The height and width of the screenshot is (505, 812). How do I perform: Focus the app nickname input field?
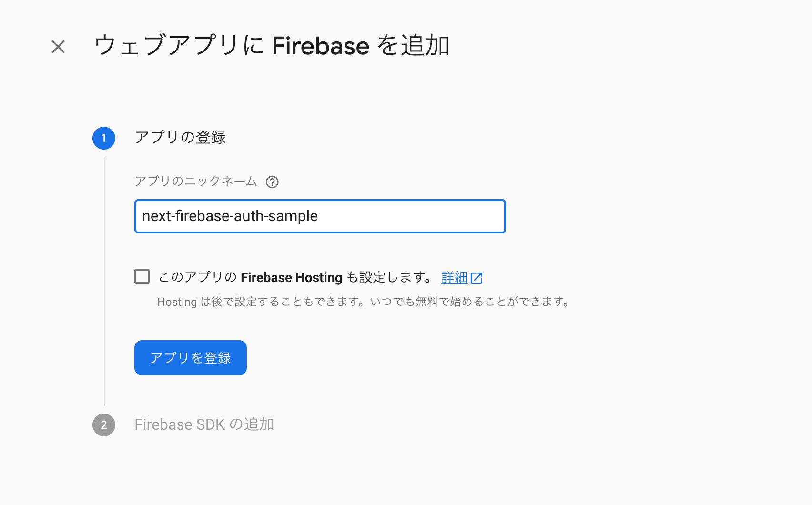(410, 216)
